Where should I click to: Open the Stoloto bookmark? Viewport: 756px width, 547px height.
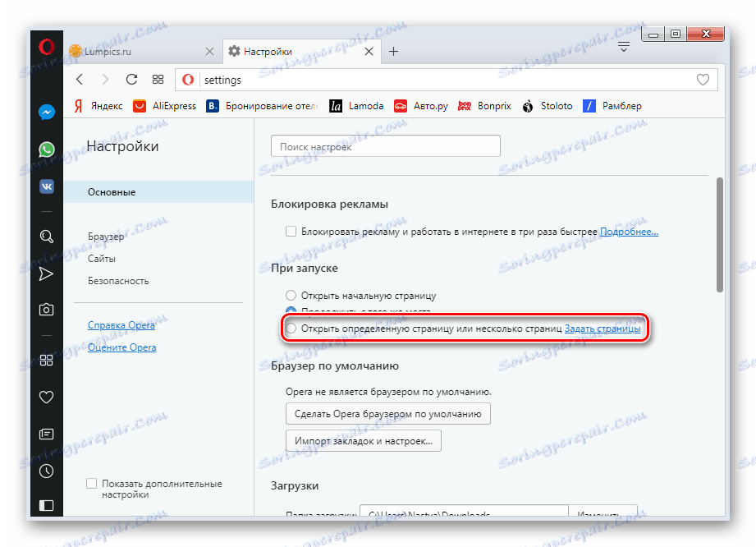548,106
